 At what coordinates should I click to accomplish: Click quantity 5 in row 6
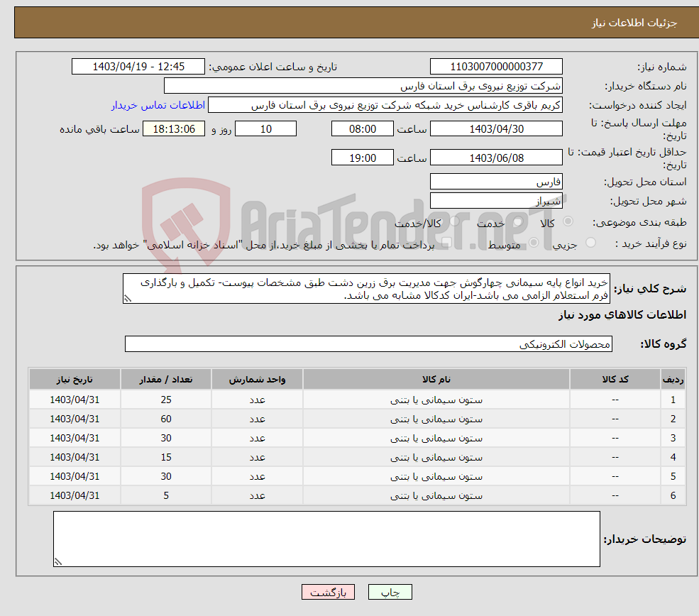click(x=166, y=495)
